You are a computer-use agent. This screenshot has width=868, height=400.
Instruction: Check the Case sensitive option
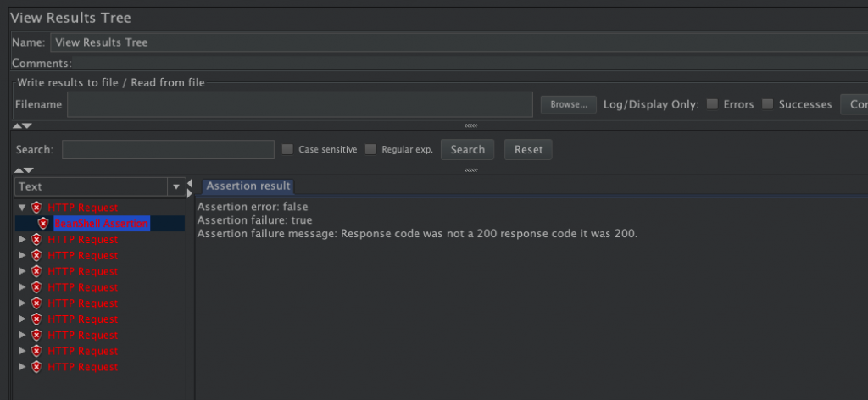[x=287, y=150]
